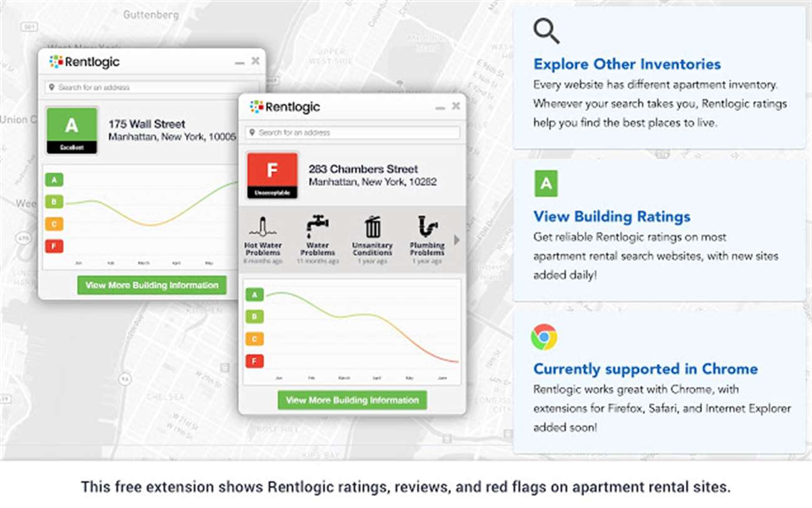Click the 283 Chambers Street address text
The image size is (812, 508).
coord(363,169)
